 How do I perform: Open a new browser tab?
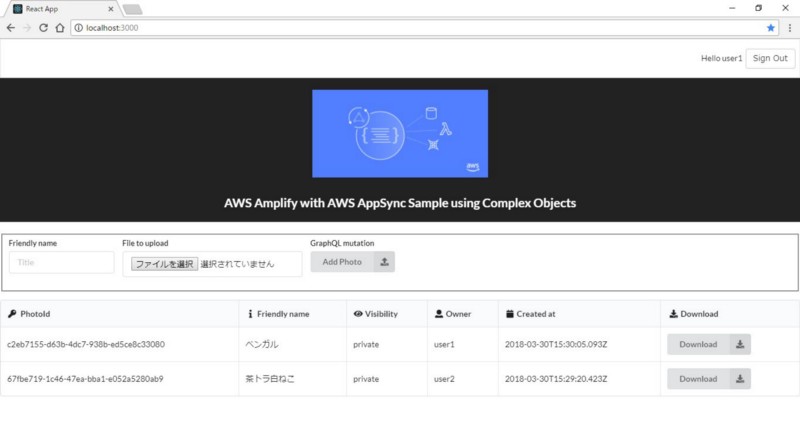click(x=132, y=9)
